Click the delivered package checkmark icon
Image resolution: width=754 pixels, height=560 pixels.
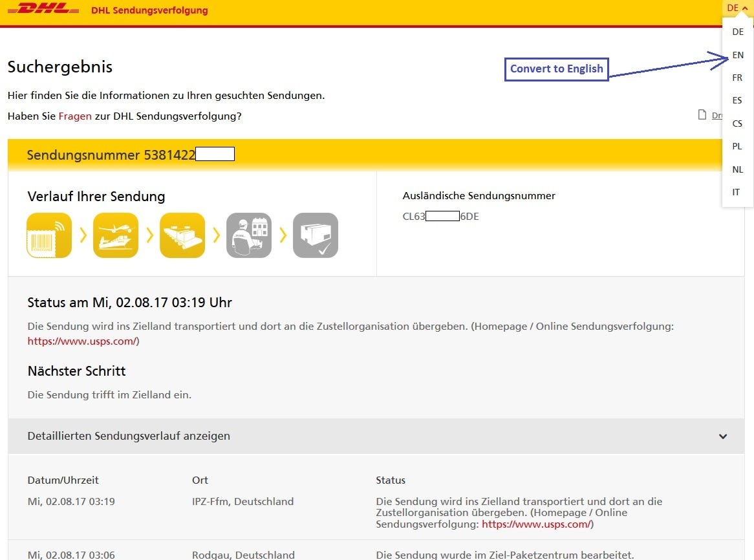pos(316,235)
